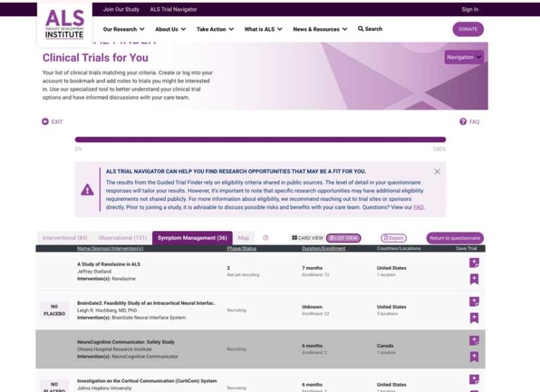The width and height of the screenshot is (540, 392).
Task: Open FAQ link in alert text
Action: pyautogui.click(x=418, y=207)
